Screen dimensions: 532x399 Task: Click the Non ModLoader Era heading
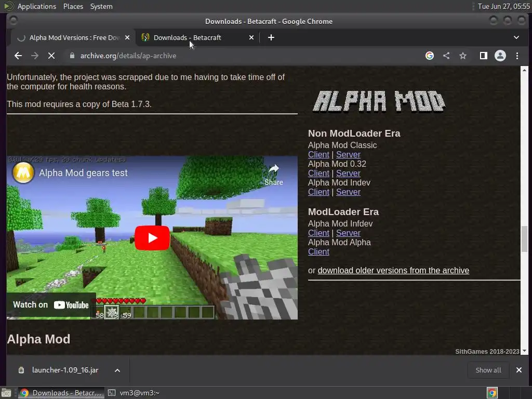coord(354,134)
